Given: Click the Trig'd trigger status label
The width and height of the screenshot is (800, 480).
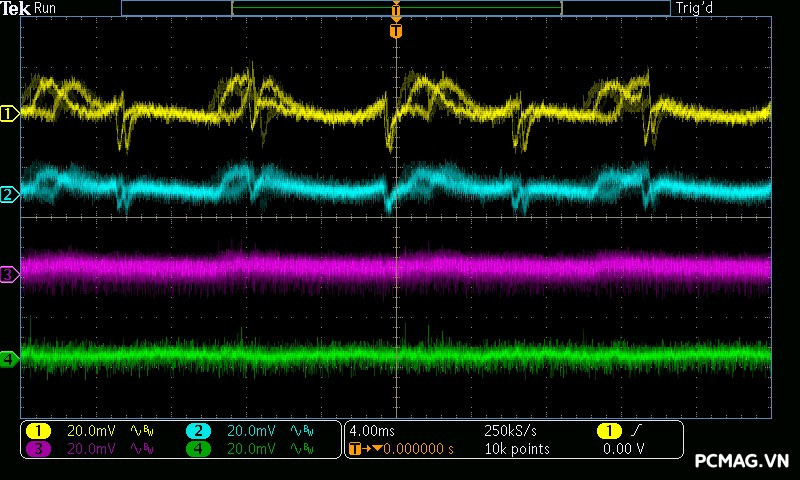Looking at the screenshot, I should (x=694, y=8).
